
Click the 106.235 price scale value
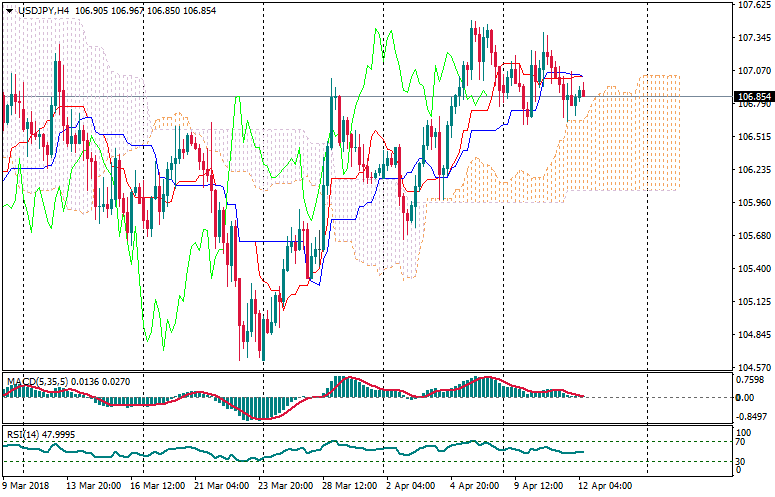753,170
